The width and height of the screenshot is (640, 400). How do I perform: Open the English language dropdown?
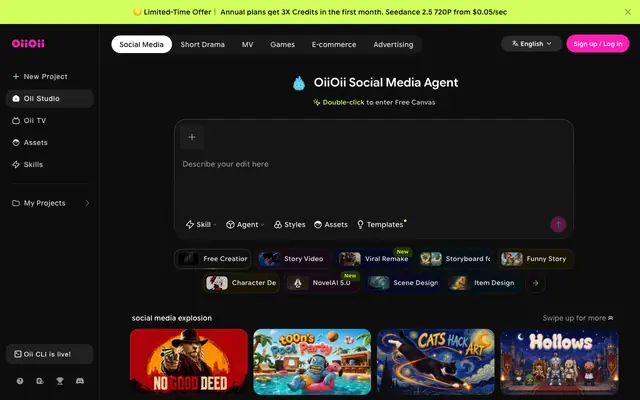click(x=531, y=44)
